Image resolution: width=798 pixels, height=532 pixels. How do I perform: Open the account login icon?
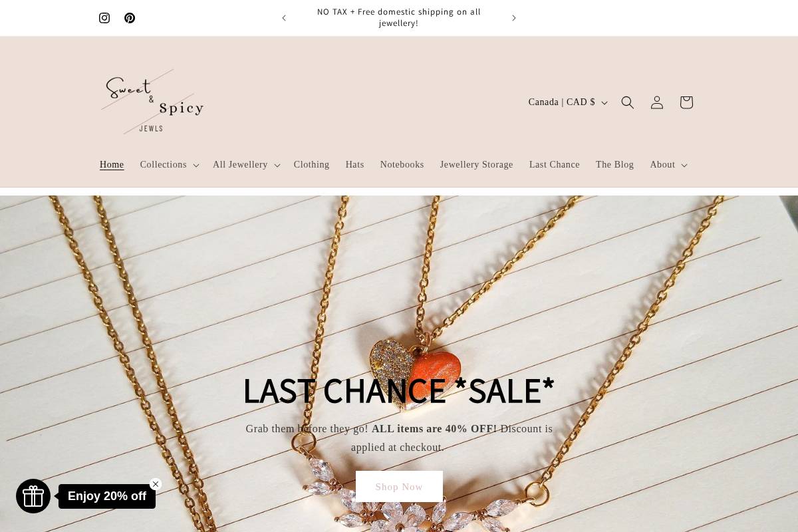[x=657, y=102]
